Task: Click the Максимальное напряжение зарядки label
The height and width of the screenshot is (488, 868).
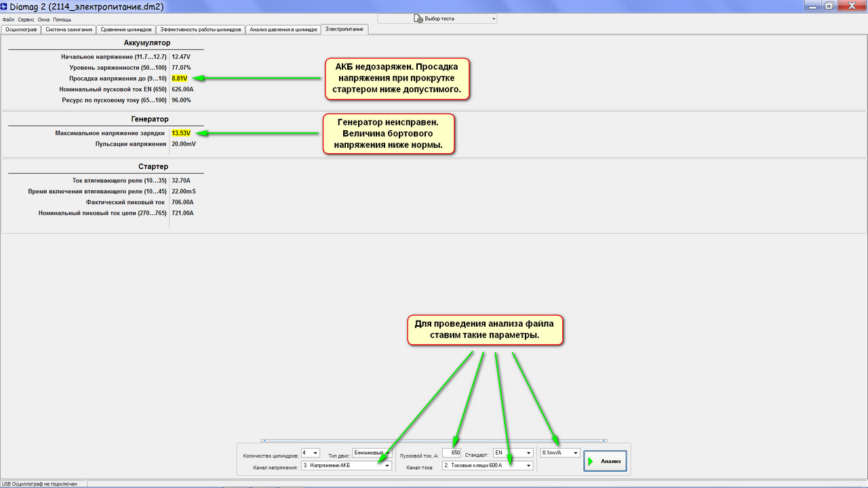Action: point(110,134)
